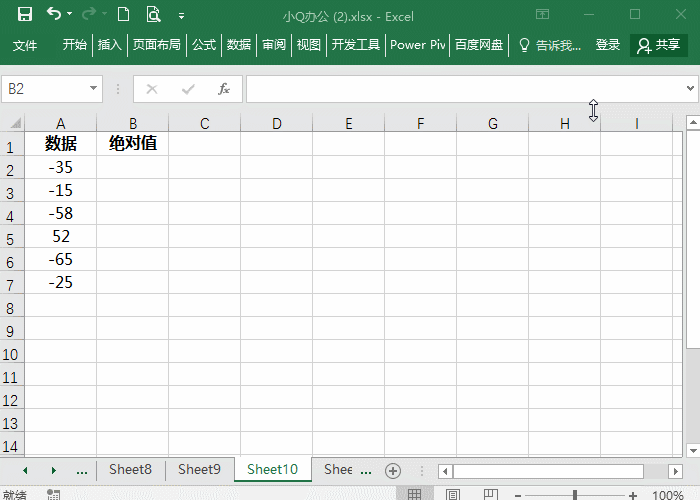Open the 文件 menu tab
The image size is (700, 500).
click(25, 45)
